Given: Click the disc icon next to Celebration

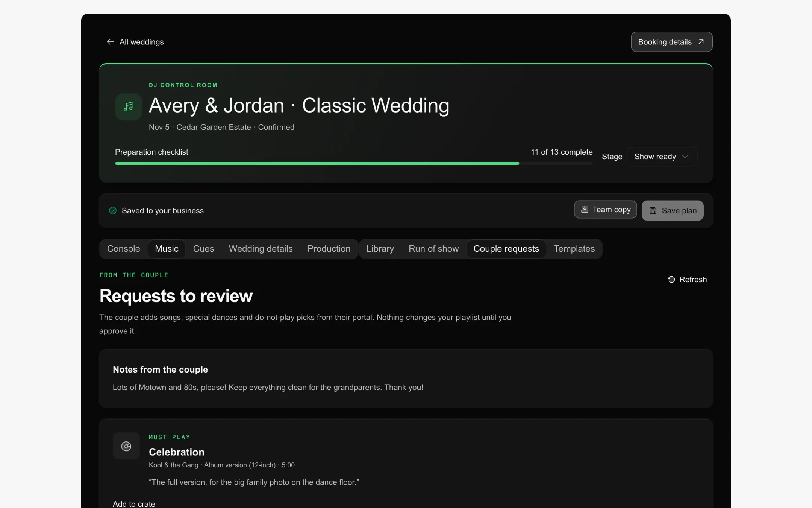Looking at the screenshot, I should click(126, 446).
